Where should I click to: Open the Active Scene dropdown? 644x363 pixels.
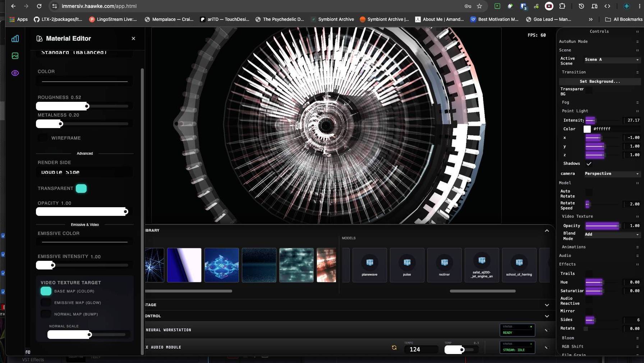612,60
